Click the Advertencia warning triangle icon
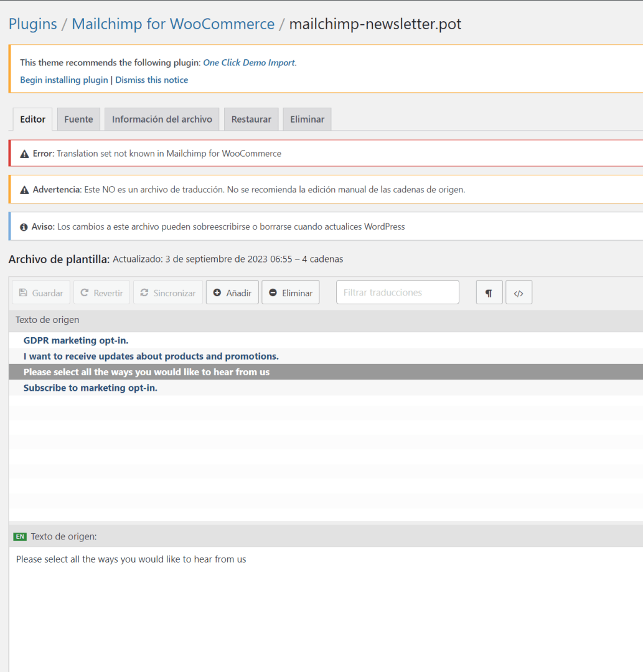Image resolution: width=643 pixels, height=672 pixels. click(24, 190)
